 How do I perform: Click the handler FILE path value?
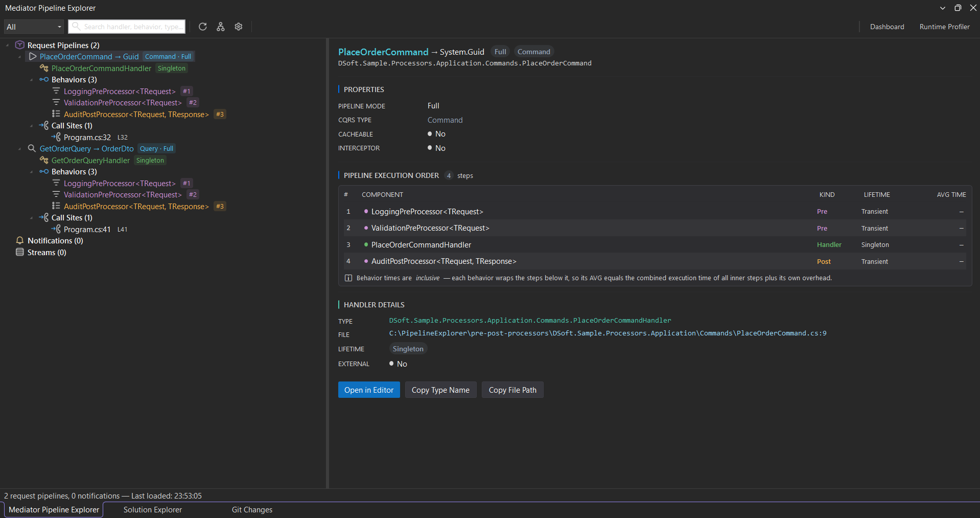608,333
